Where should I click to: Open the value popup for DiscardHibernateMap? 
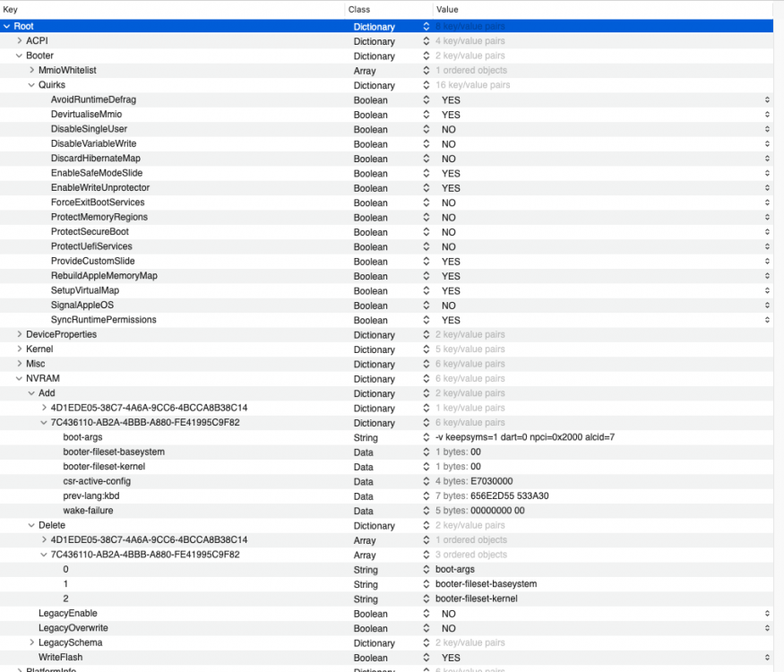(x=767, y=159)
